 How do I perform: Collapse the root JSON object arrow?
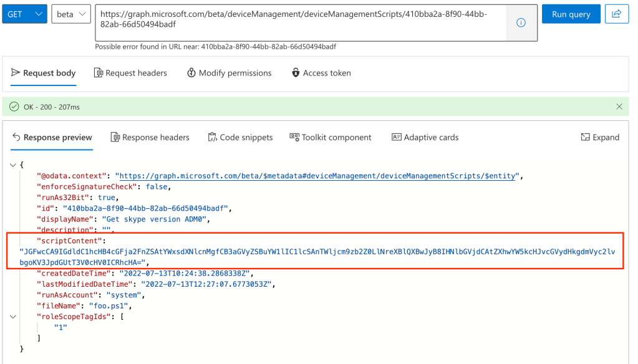(x=14, y=165)
